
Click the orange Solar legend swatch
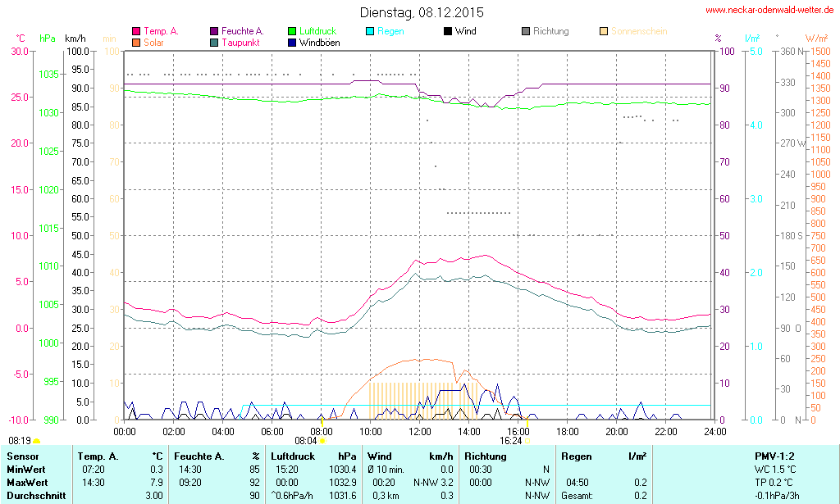136,42
